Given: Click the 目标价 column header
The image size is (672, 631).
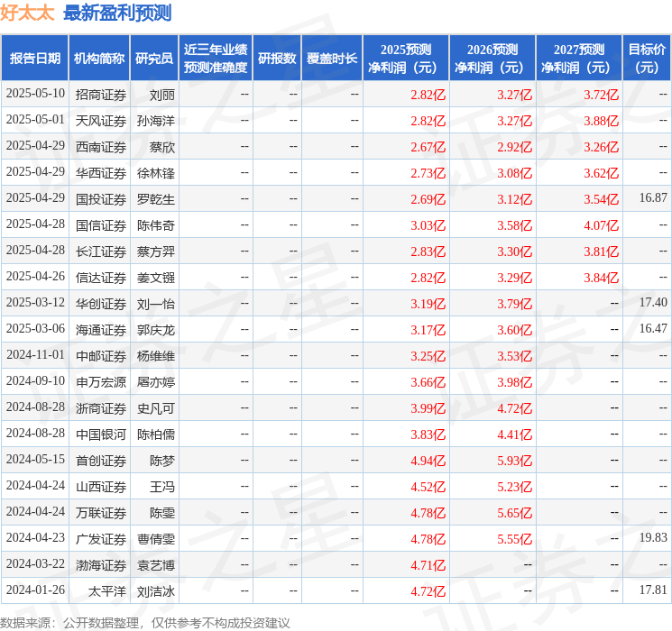Looking at the screenshot, I should [646, 59].
